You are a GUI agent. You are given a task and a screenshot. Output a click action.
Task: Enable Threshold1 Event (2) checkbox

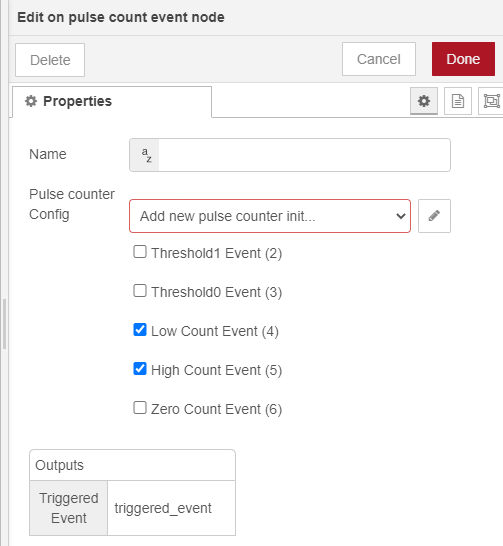140,252
